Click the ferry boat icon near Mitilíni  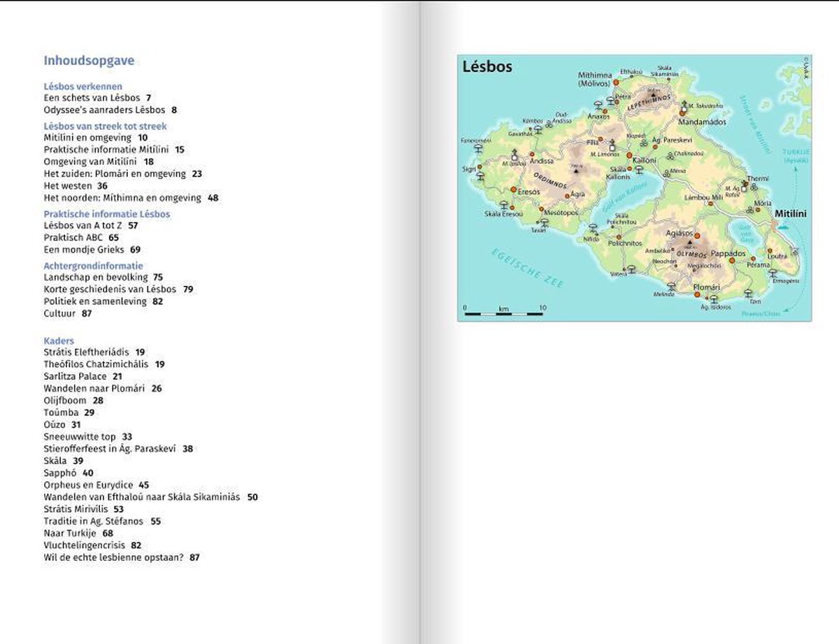point(784,226)
